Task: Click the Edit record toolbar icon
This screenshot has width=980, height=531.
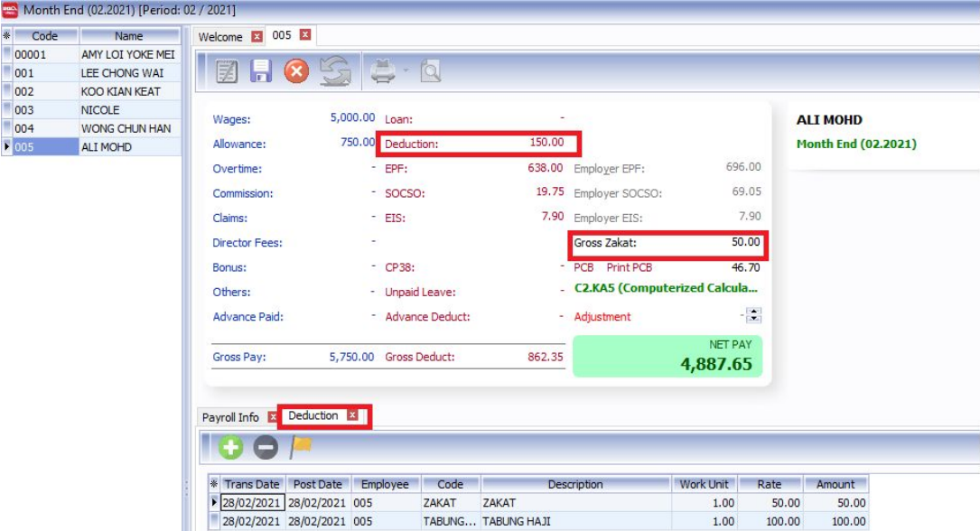Action: (227, 71)
